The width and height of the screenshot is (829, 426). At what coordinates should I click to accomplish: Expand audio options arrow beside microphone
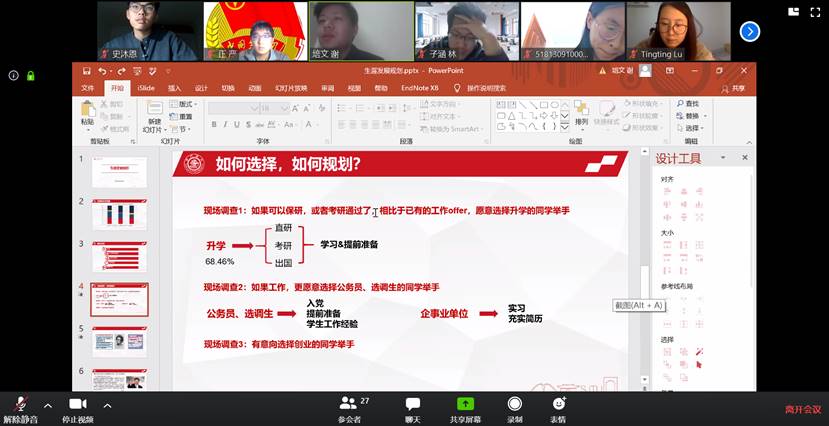[x=48, y=405]
